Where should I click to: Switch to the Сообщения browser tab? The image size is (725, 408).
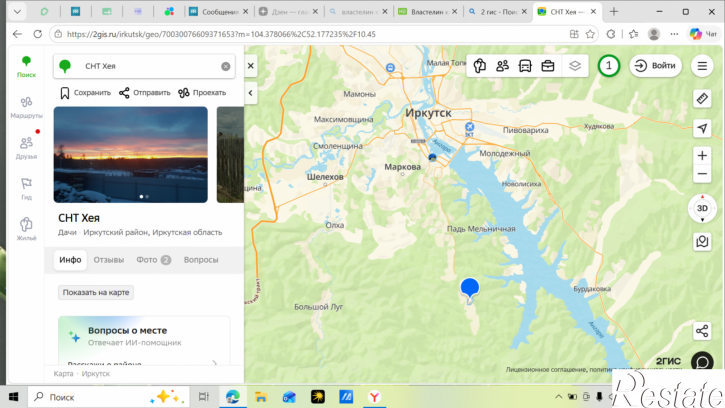pyautogui.click(x=218, y=12)
